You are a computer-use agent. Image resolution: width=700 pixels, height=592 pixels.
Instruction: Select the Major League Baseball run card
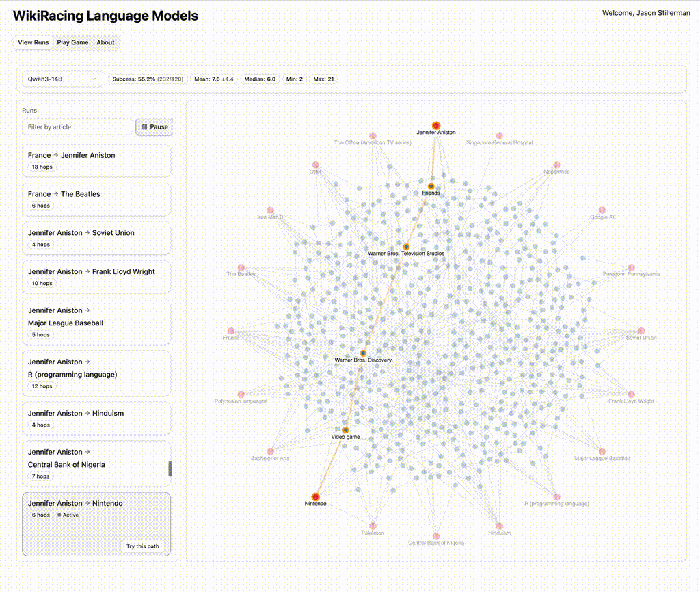click(x=96, y=323)
